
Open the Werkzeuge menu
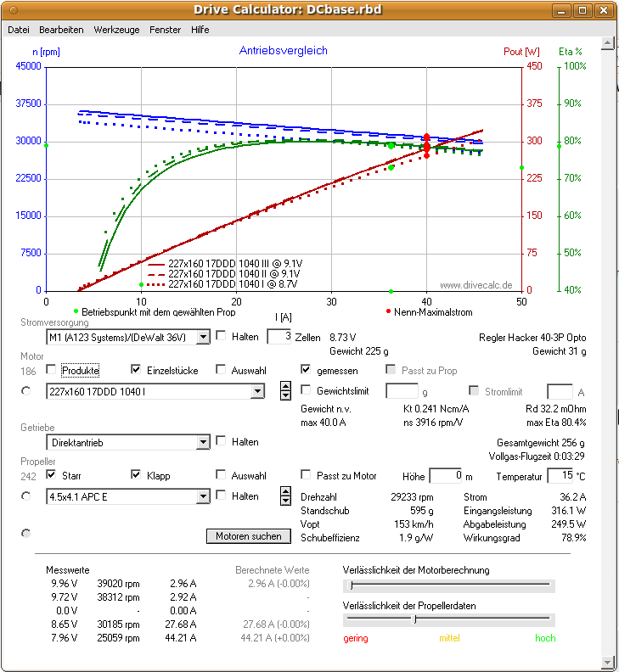coord(116,29)
